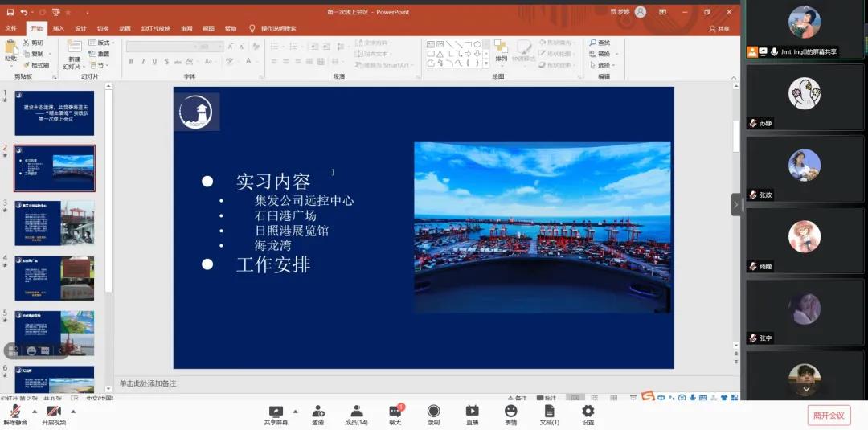This screenshot has height=430, width=868.
Task: Open the 设计 ribbon tab
Action: tap(80, 28)
